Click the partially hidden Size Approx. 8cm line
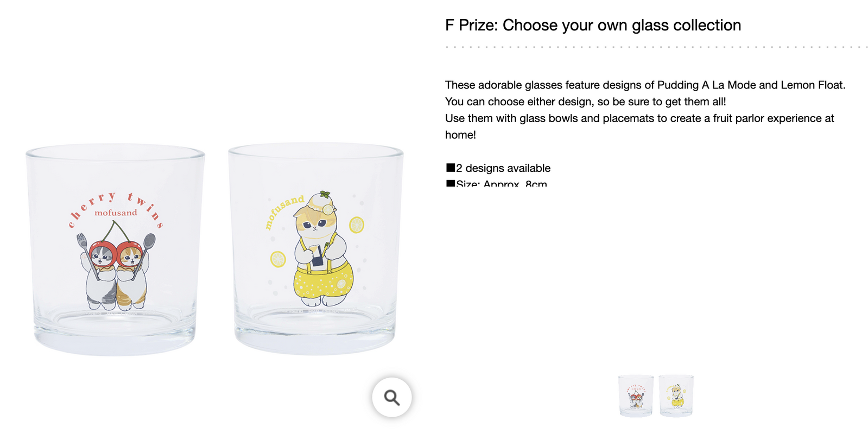Image resolution: width=868 pixels, height=446 pixels. 496,183
